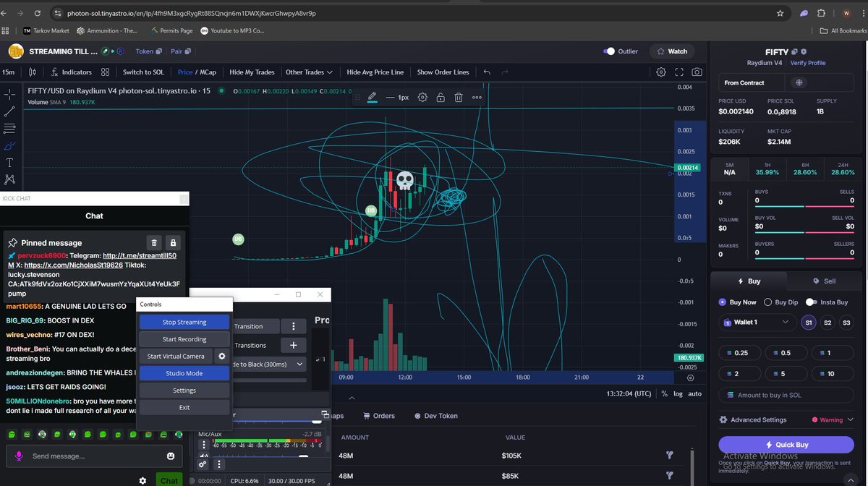Select the S1 slippage preset
Viewport: 868px width, 486px height.
pos(809,323)
